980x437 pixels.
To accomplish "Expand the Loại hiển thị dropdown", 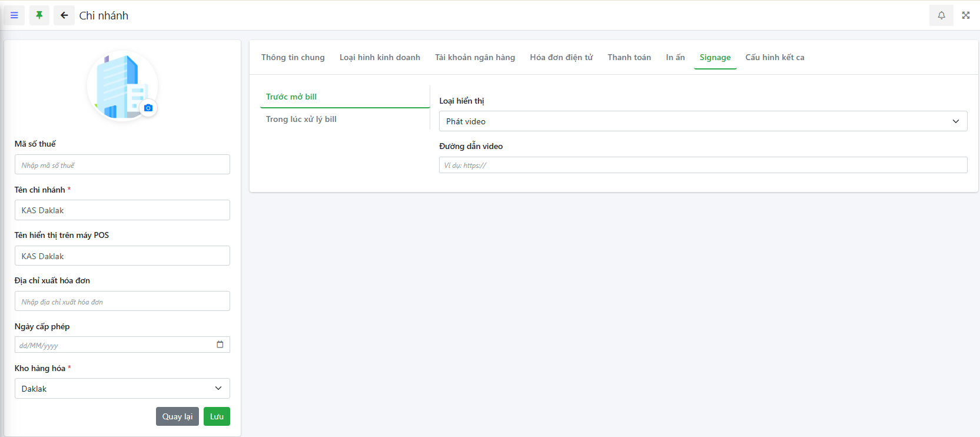I will 703,121.
